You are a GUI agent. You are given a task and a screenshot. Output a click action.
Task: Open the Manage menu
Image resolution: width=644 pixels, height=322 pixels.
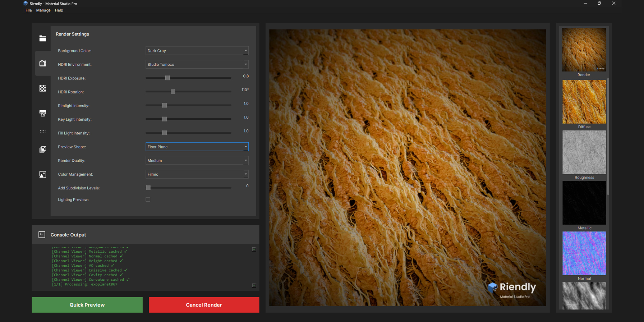pyautogui.click(x=43, y=10)
